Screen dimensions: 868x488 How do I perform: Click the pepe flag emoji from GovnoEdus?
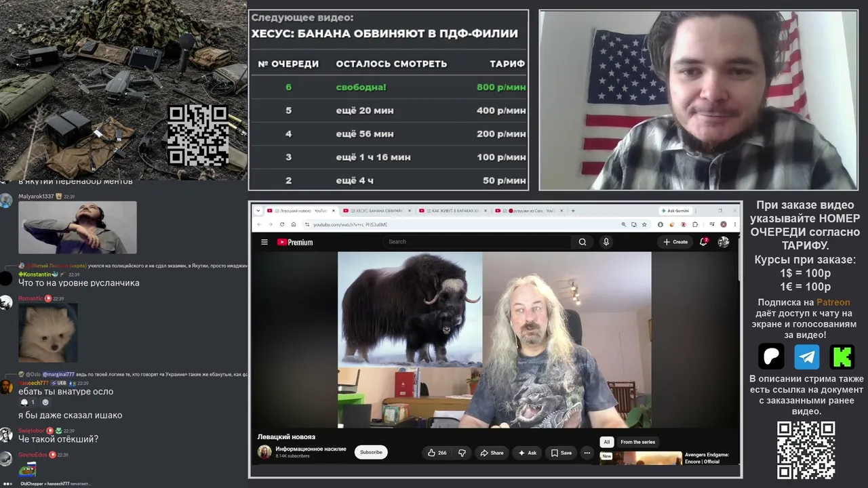coord(27,470)
